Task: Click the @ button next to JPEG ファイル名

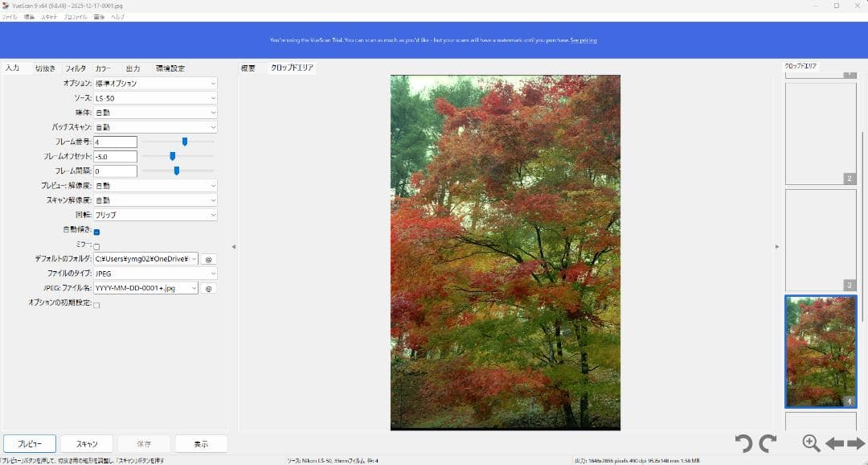Action: pos(208,288)
